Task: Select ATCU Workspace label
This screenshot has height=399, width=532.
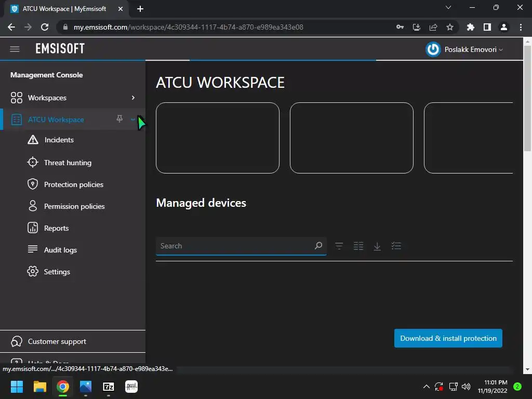Action: click(56, 119)
